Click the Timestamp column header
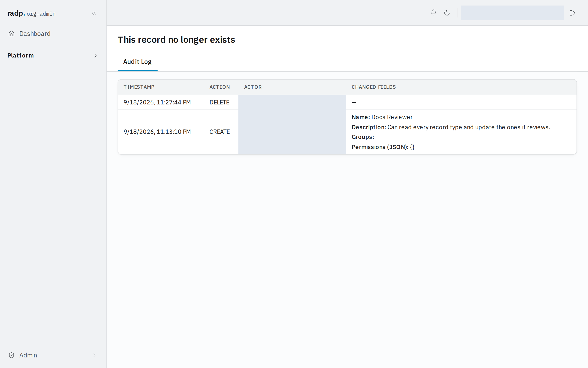588x368 pixels. click(139, 87)
